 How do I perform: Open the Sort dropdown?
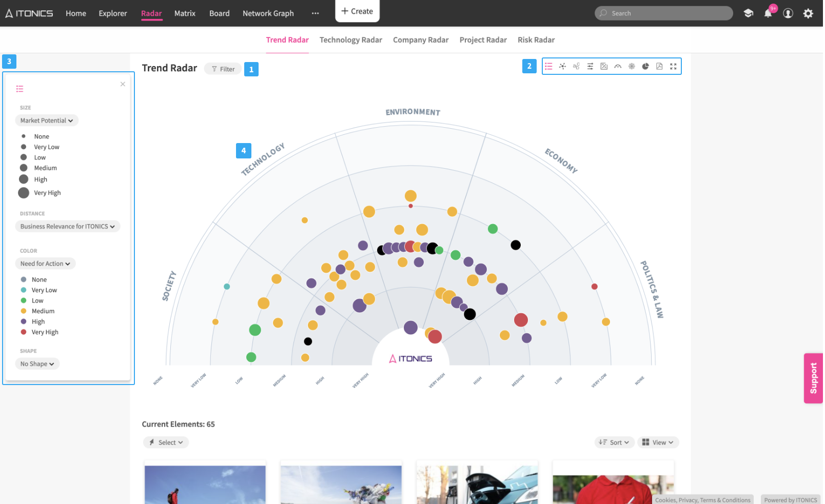(x=615, y=442)
